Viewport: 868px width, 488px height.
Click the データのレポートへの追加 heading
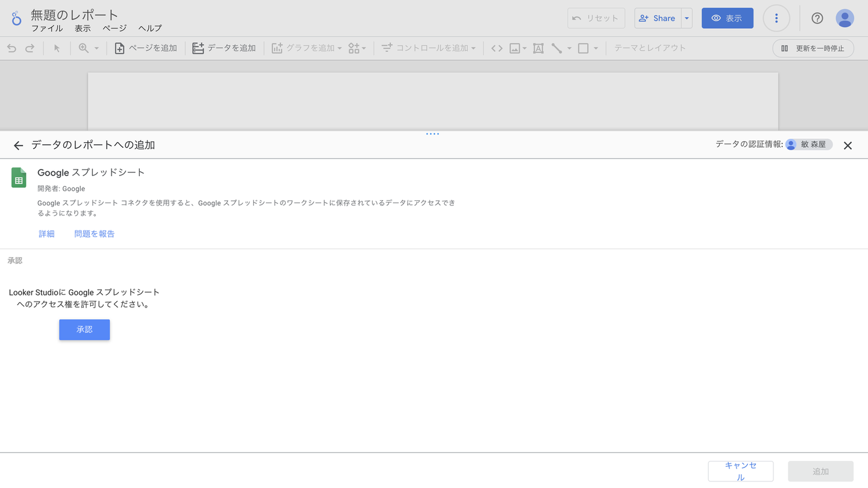pos(93,145)
